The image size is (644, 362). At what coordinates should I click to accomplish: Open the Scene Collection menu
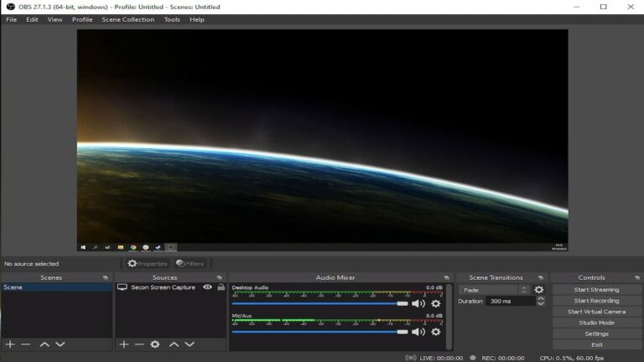127,19
